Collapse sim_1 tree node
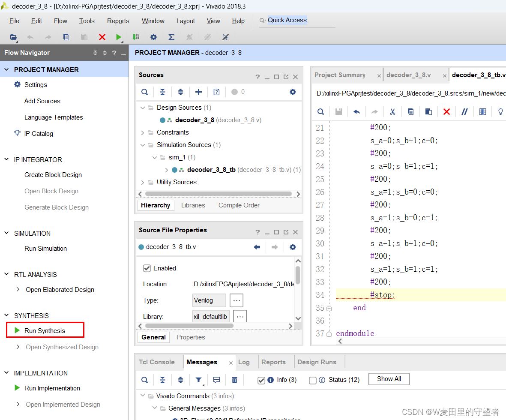506x420 pixels. click(x=155, y=158)
